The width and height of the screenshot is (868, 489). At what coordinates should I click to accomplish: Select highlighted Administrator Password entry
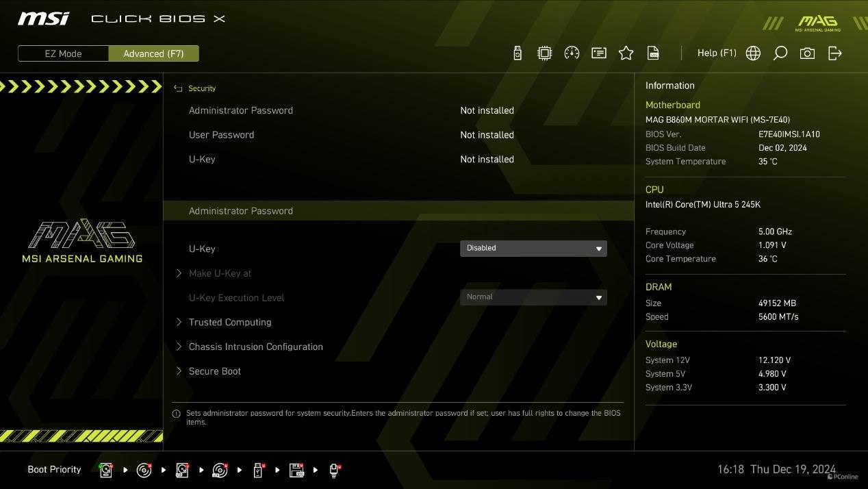tap(241, 211)
